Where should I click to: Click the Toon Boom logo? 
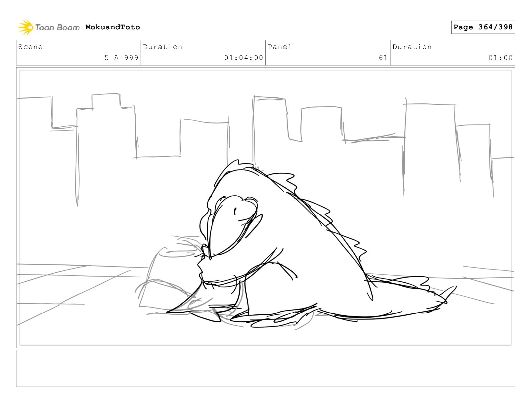click(x=48, y=27)
